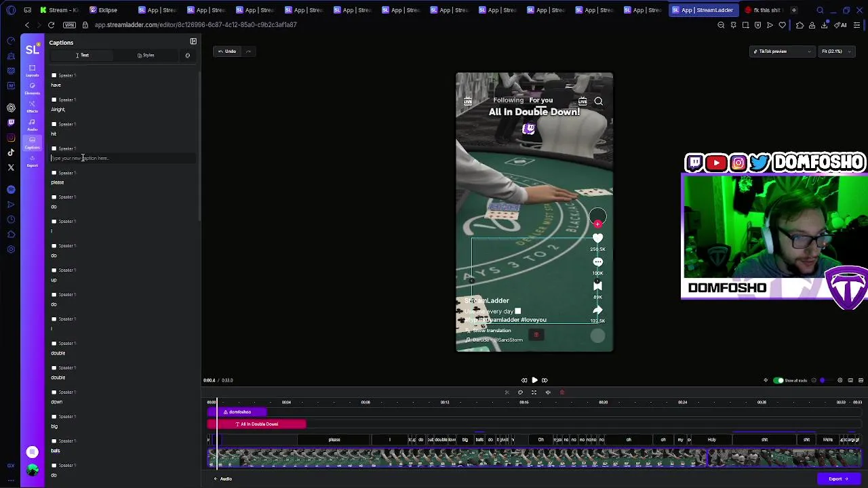Viewport: 868px width, 488px height.
Task: Skip backward in the player controls
Action: pos(524,380)
